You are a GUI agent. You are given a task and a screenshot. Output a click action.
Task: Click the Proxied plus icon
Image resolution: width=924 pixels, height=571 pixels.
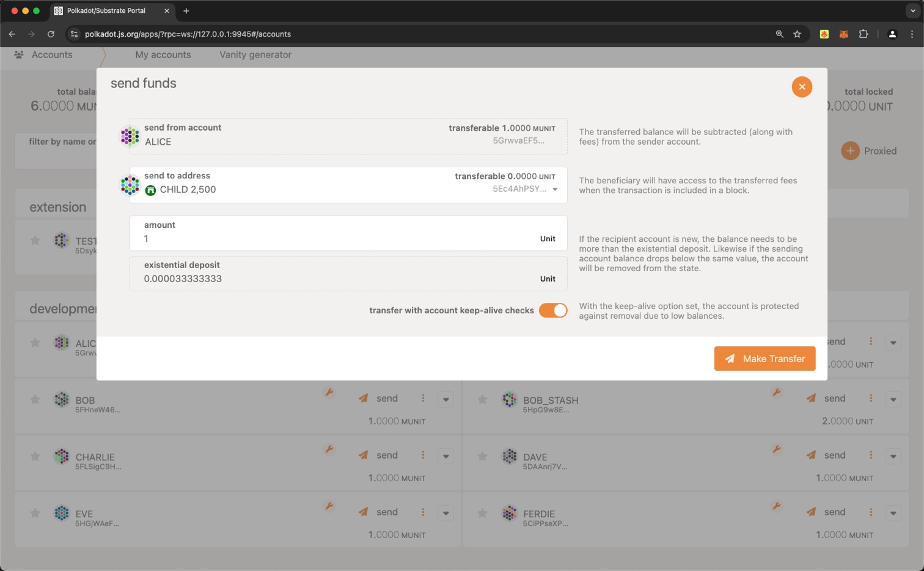pos(850,151)
